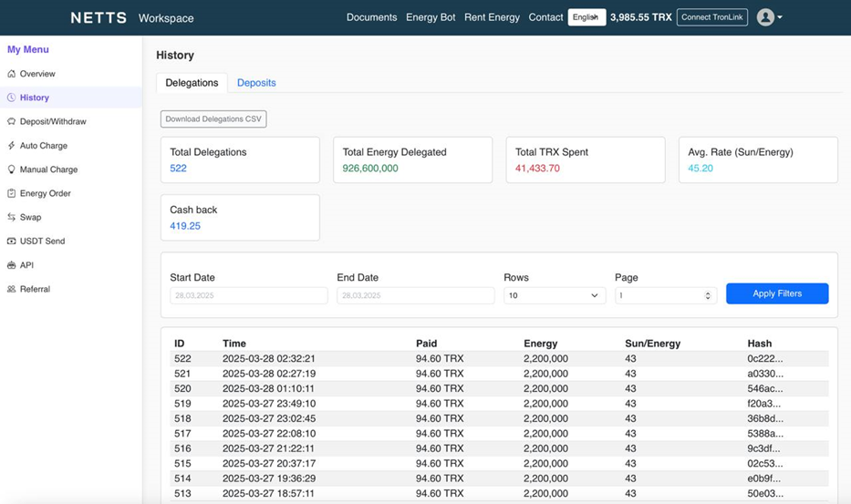Click the Manual Charge bulb icon
This screenshot has width=851, height=504.
(x=11, y=170)
